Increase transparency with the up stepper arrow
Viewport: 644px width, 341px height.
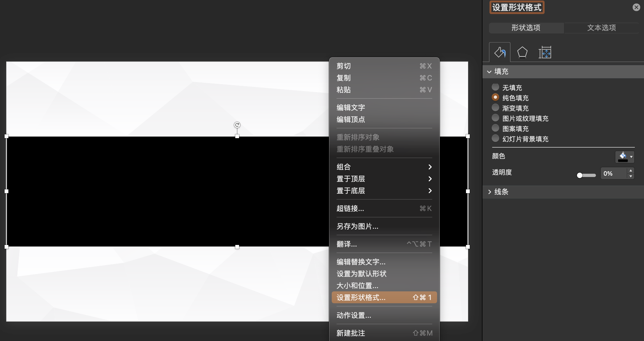click(x=631, y=170)
